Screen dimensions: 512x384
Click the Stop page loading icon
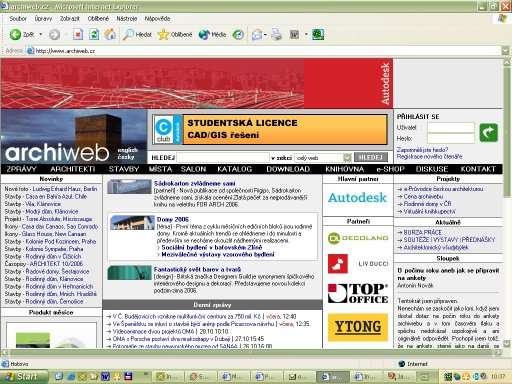78,34
